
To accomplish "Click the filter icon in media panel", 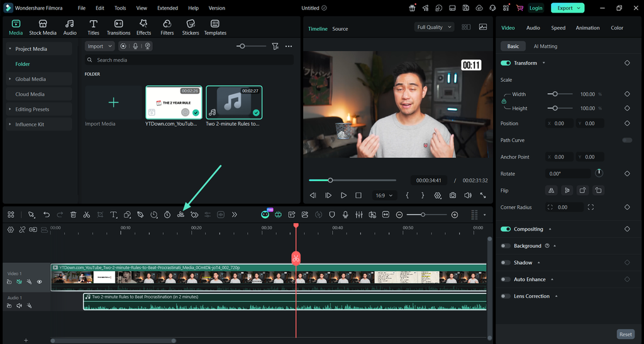I will coord(275,47).
